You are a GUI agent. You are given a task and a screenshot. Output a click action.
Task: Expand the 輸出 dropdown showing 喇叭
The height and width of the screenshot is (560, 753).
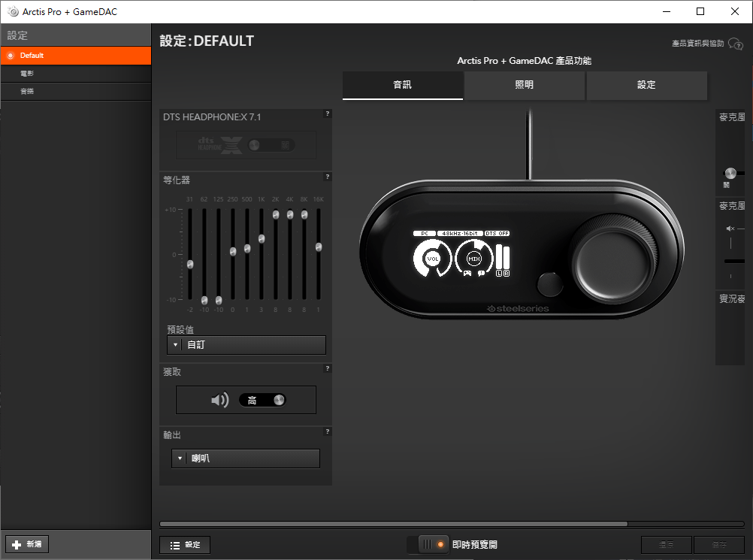coord(246,459)
